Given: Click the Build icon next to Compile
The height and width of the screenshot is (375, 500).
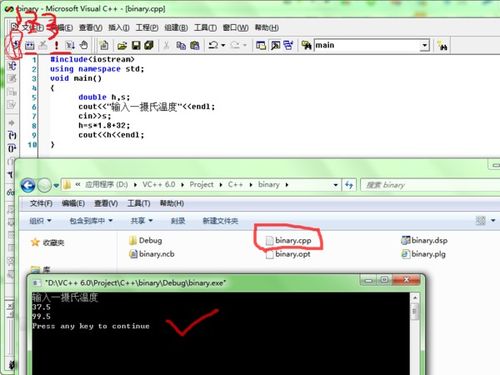Looking at the screenshot, I should click(30, 45).
